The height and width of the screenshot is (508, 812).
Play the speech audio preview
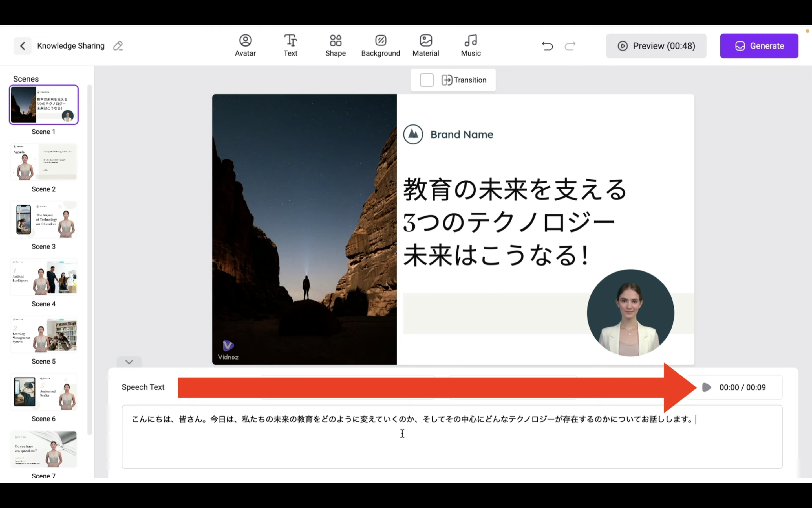(706, 387)
